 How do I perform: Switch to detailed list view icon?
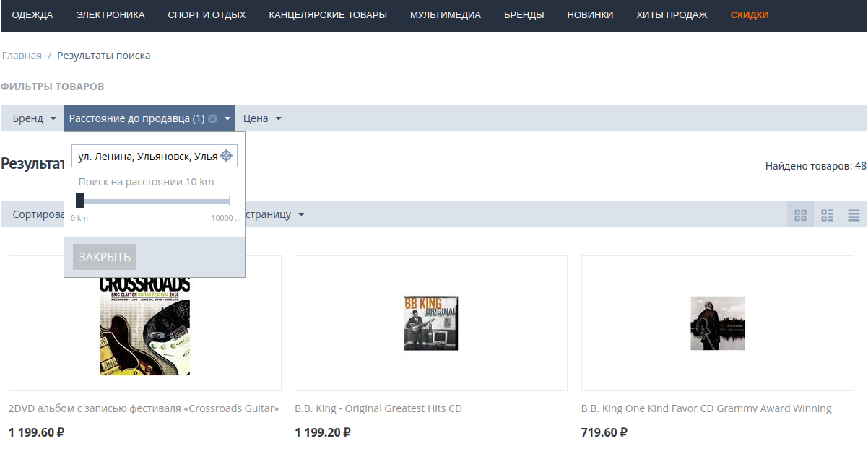[827, 215]
